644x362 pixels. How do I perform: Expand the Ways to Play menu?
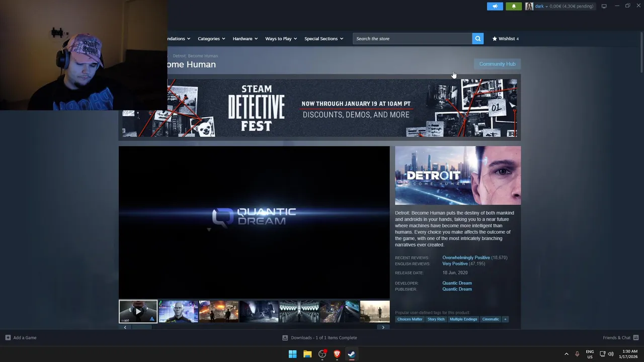tap(281, 38)
